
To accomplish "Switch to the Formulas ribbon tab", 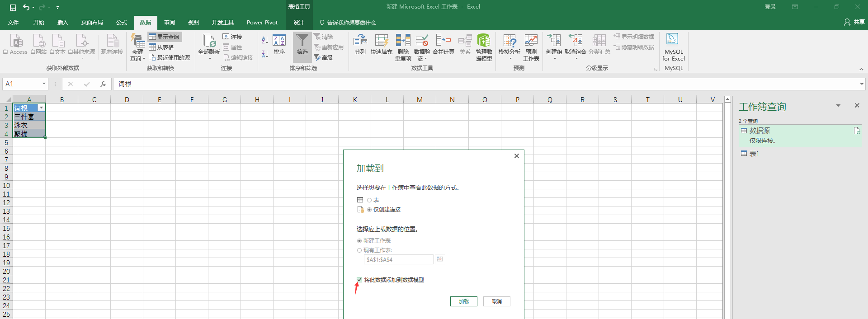I will [x=121, y=23].
